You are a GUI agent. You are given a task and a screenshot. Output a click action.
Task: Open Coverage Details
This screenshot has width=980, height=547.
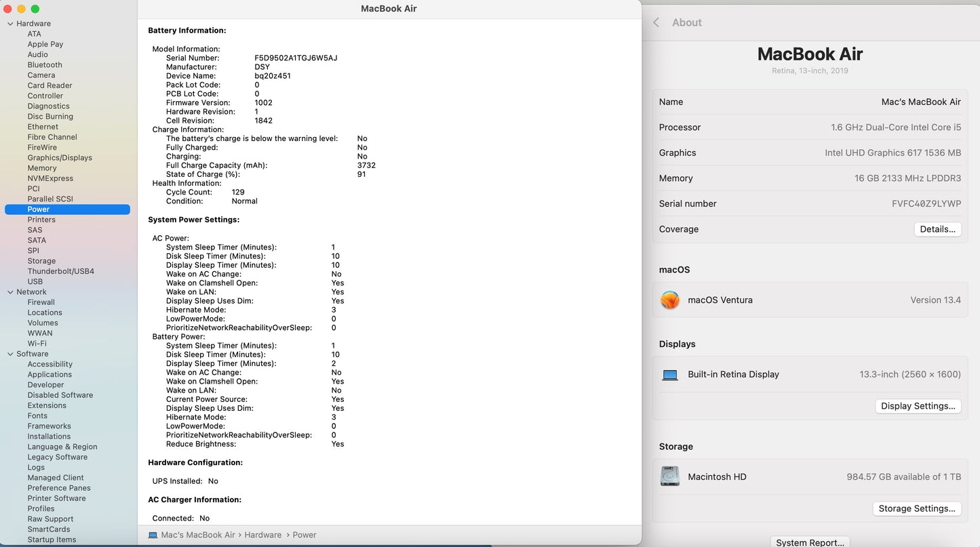coord(937,229)
